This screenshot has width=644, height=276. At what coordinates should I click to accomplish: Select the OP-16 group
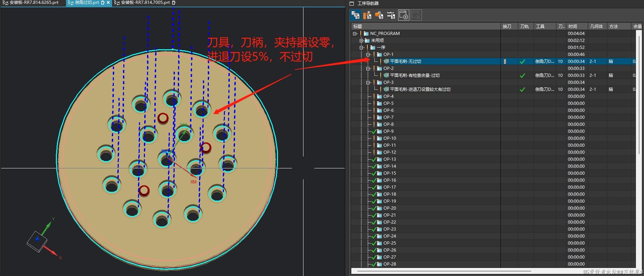tap(390, 180)
